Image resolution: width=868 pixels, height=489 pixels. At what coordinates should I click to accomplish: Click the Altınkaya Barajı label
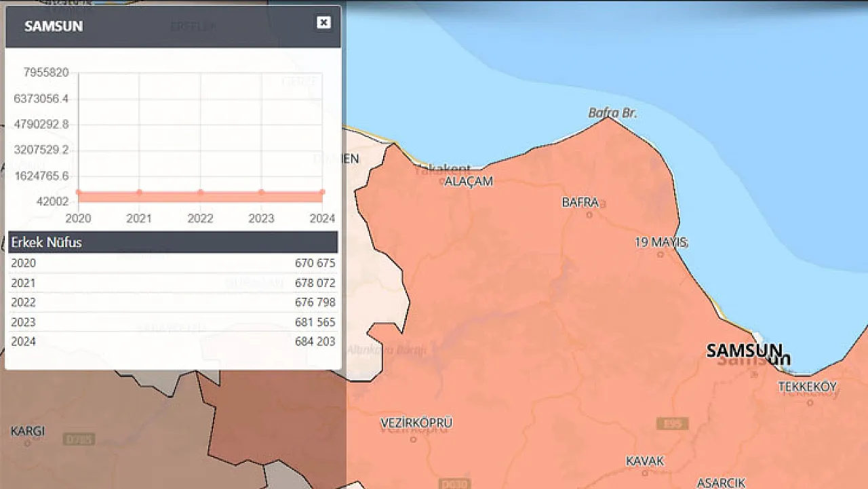[387, 350]
